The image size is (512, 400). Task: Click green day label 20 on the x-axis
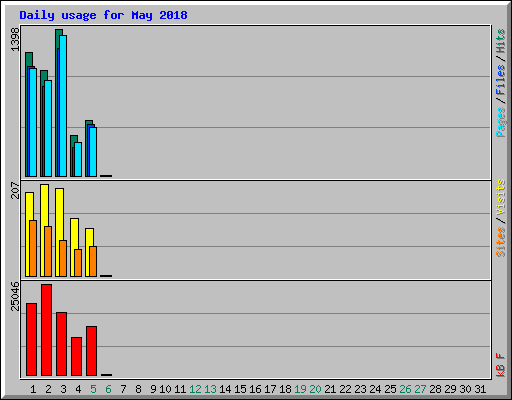[x=315, y=389]
